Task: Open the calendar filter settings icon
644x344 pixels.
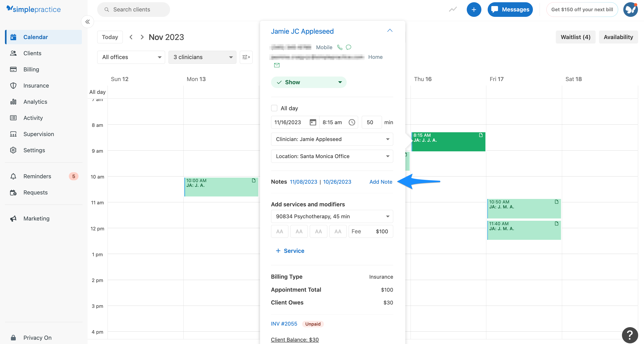Action: (246, 57)
